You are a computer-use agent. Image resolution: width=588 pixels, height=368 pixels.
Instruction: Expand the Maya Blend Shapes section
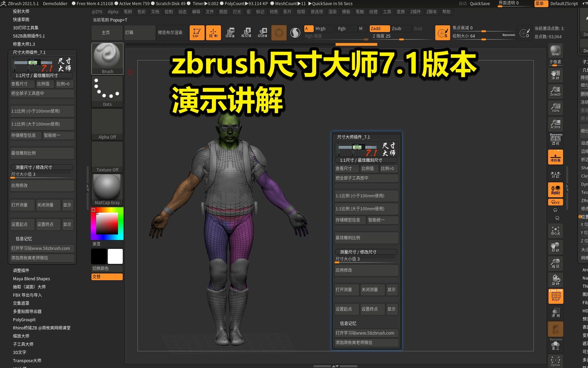(31, 279)
